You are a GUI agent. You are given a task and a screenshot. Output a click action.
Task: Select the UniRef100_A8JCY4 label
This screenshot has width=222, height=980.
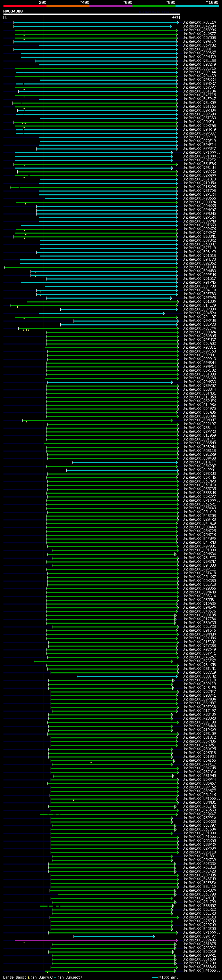[199, 328]
